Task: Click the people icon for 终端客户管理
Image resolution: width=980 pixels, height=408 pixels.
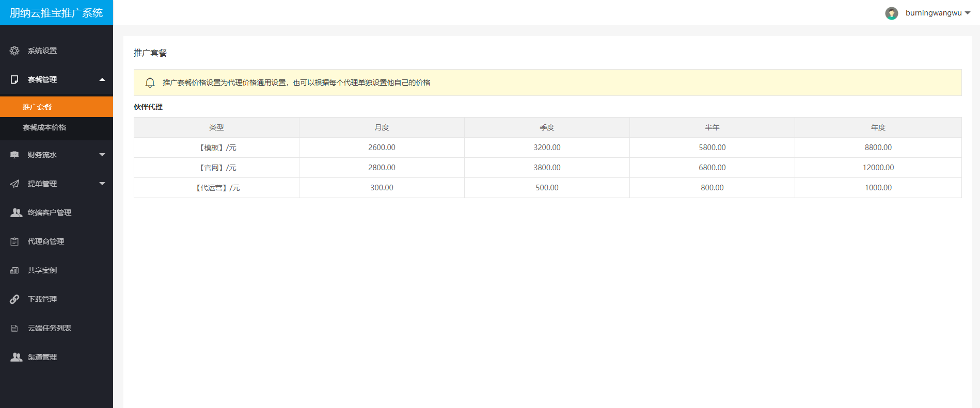Action: tap(16, 213)
